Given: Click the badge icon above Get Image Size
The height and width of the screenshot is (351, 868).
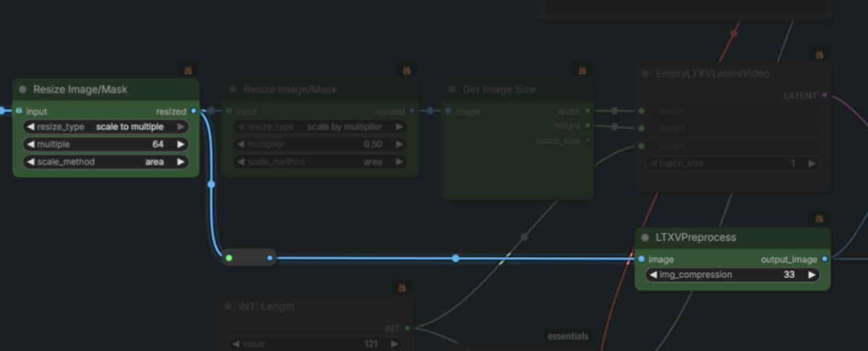Looking at the screenshot, I should [x=582, y=71].
